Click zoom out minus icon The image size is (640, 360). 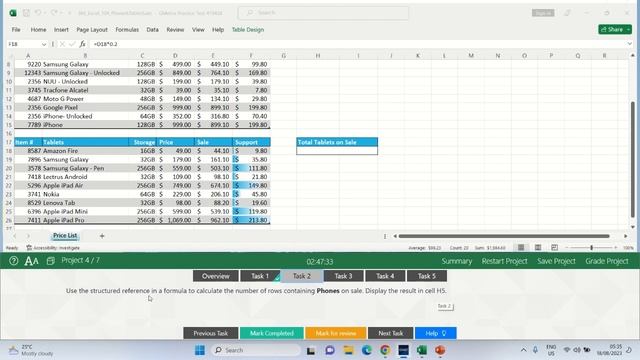coord(567,247)
